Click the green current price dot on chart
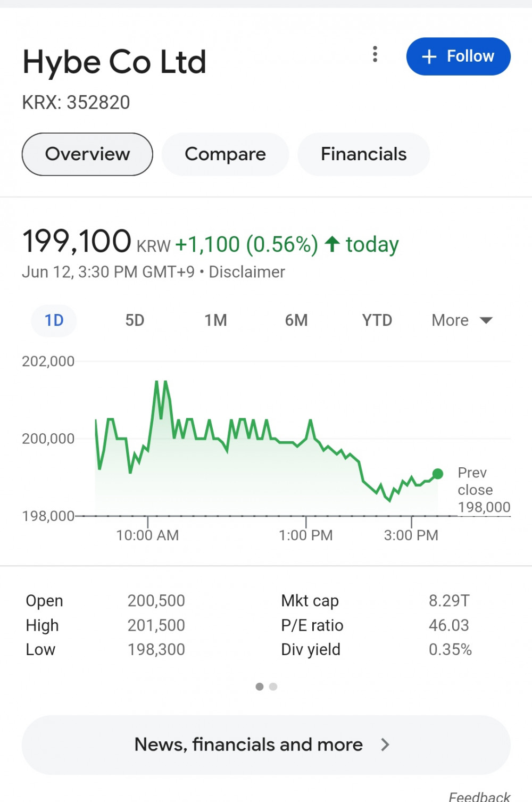Viewport: 532px width, 802px height. (438, 474)
